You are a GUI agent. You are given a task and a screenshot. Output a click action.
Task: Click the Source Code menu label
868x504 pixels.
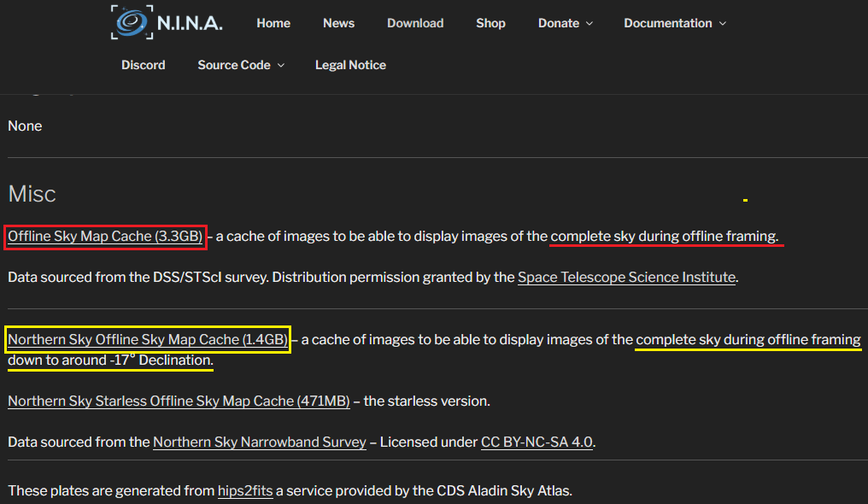click(x=234, y=65)
